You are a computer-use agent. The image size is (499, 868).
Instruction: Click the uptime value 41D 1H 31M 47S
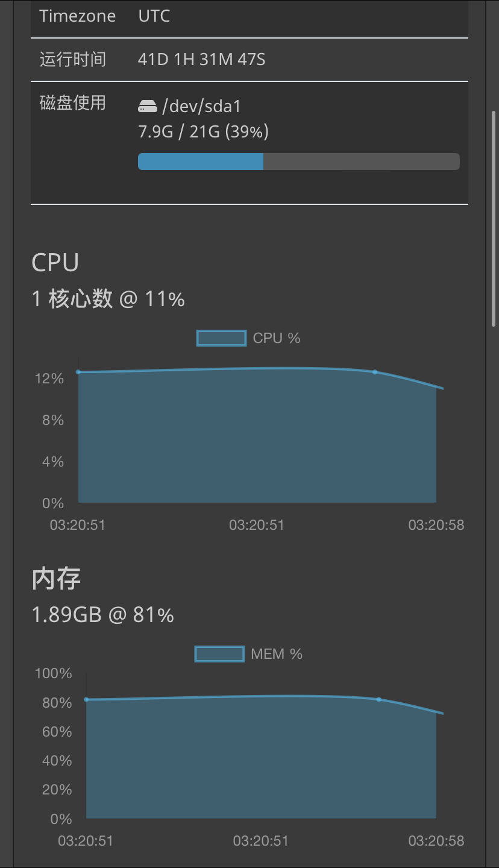tap(202, 60)
